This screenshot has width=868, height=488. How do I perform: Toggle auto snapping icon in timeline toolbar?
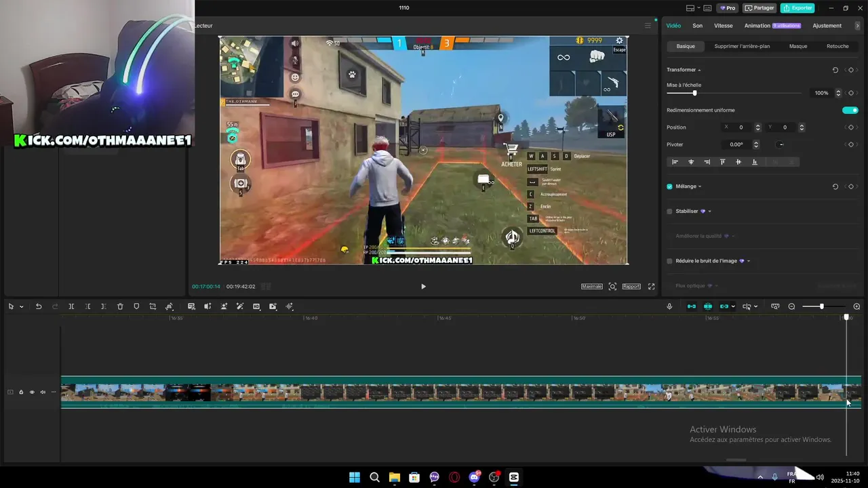coord(707,306)
